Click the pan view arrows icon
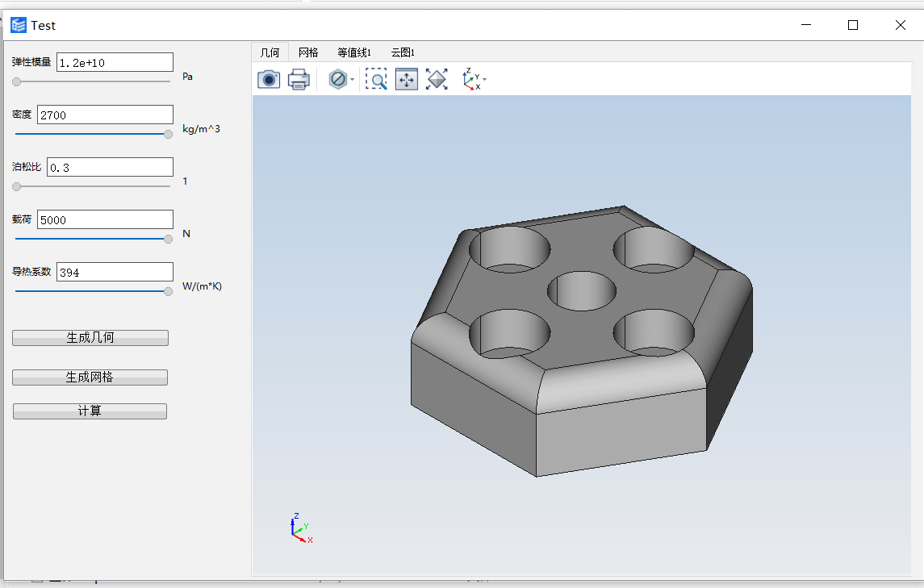 click(x=407, y=79)
